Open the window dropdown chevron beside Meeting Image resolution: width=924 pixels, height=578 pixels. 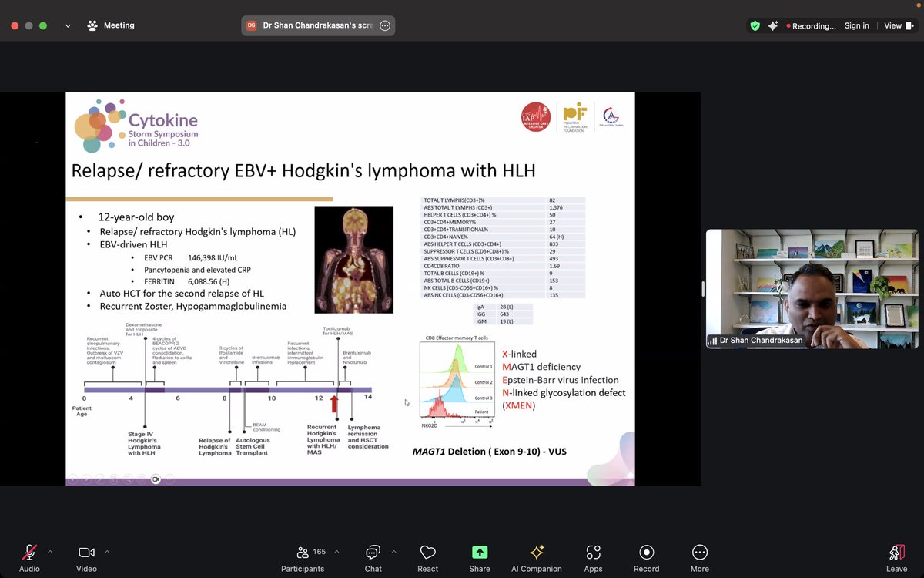(x=68, y=25)
